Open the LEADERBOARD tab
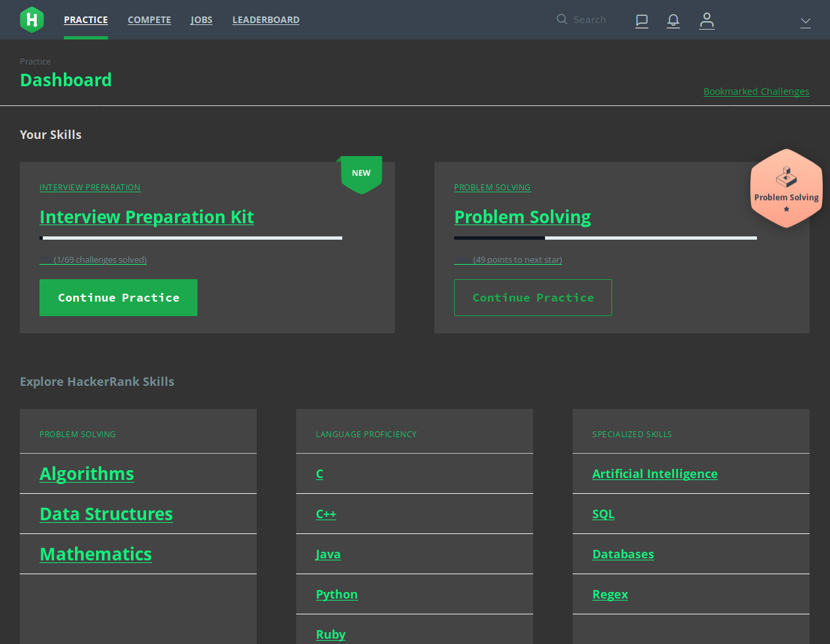Screen dimensions: 830x644 (x=266, y=20)
